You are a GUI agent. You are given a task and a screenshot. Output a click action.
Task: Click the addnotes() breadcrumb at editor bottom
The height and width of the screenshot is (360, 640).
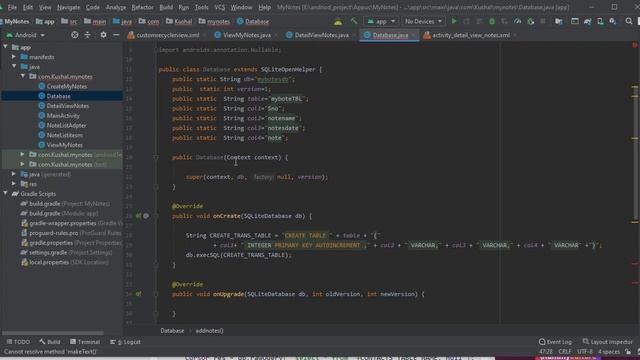click(209, 331)
